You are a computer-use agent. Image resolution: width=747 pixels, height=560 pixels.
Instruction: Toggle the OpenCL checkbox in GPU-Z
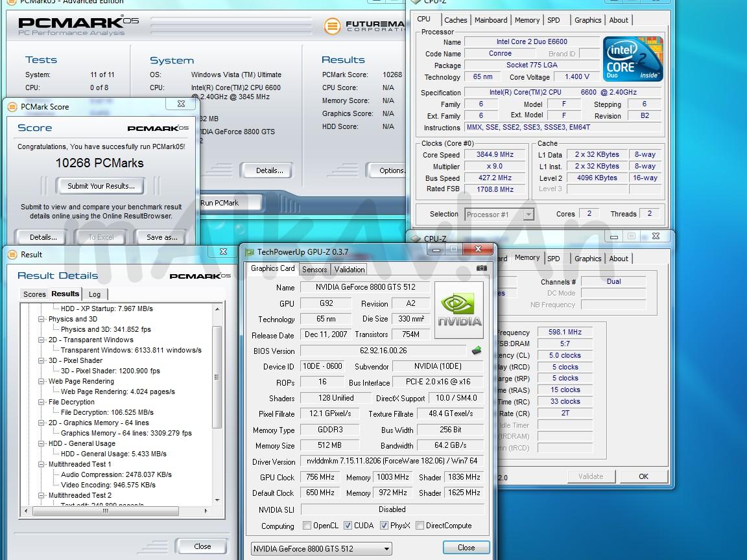307,525
